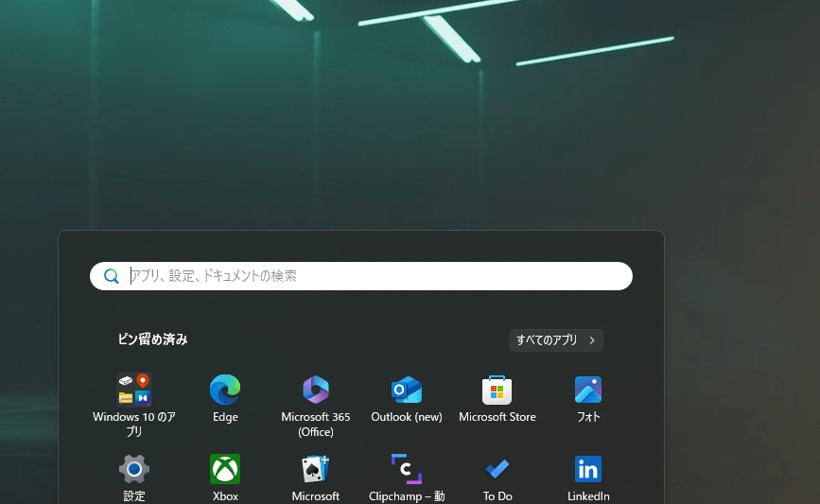This screenshot has height=504, width=820.
Task: Launch Microsoft Store
Action: coord(497,390)
